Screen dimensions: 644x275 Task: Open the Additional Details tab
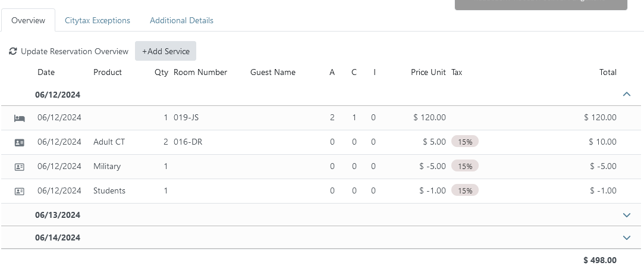[x=181, y=20]
